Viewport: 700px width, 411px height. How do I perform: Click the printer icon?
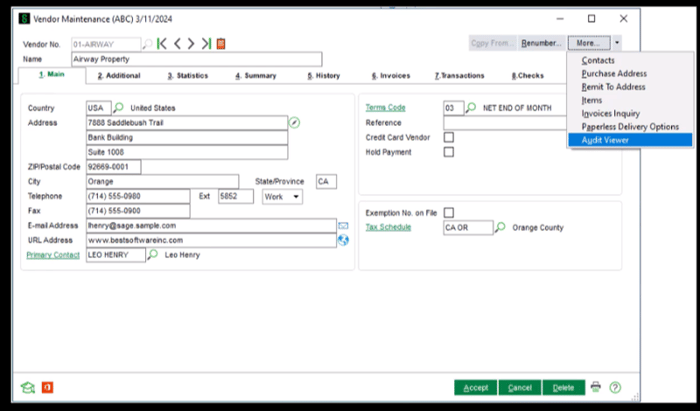[x=596, y=387]
